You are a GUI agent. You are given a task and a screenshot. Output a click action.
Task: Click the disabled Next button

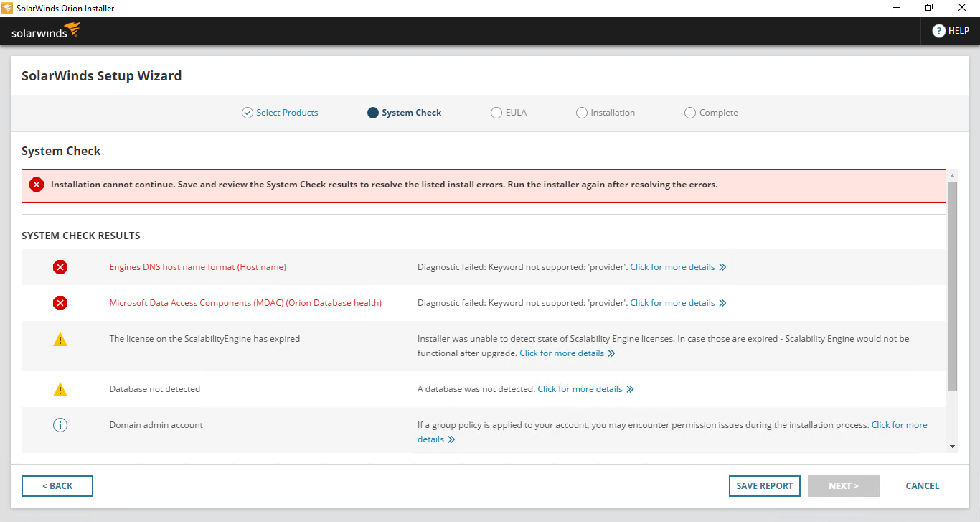point(844,486)
